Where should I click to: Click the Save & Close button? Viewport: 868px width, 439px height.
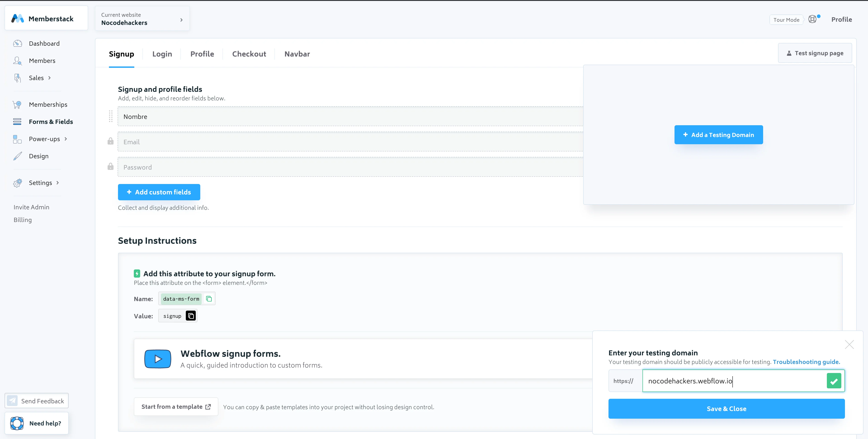pos(726,409)
